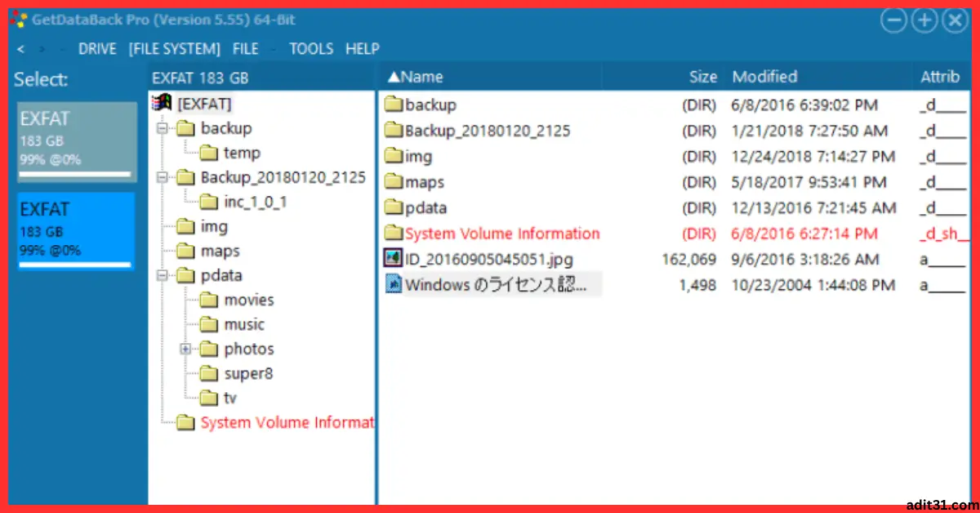980x513 pixels.
Task: Click the maximize plus window button
Action: pyautogui.click(x=924, y=21)
